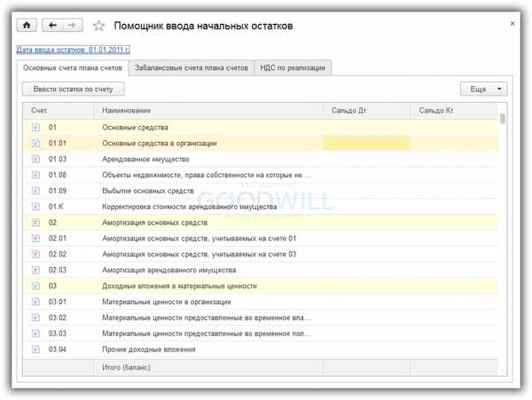
Task: Switch to Забалансовые счета плана счетов tab
Action: (191, 68)
